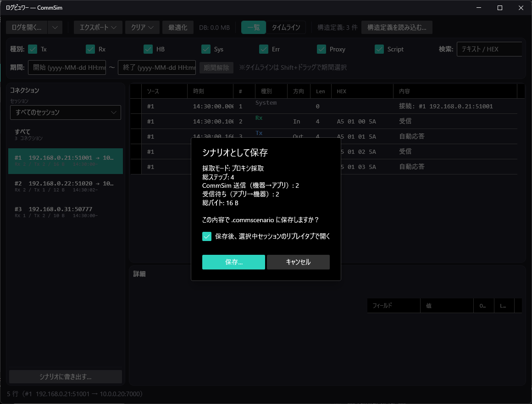Toggle the Err type filter checkbox
The width and height of the screenshot is (532, 404).
click(x=264, y=49)
